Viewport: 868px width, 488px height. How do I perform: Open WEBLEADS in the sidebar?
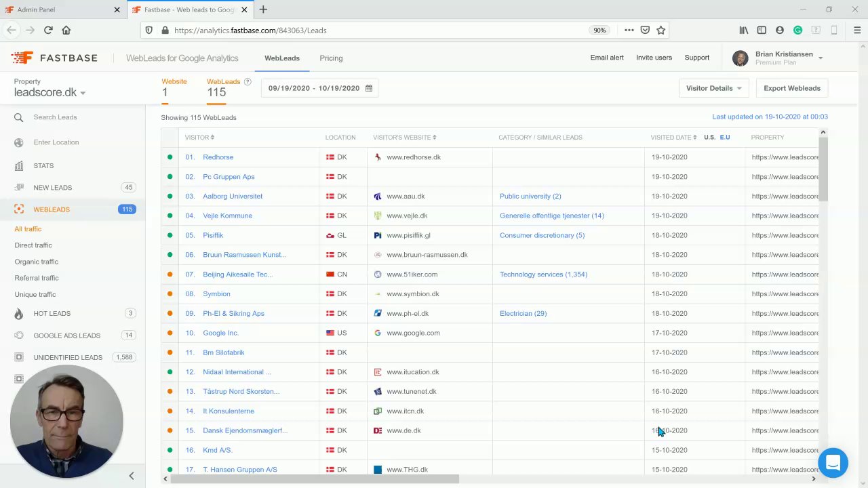pyautogui.click(x=52, y=209)
